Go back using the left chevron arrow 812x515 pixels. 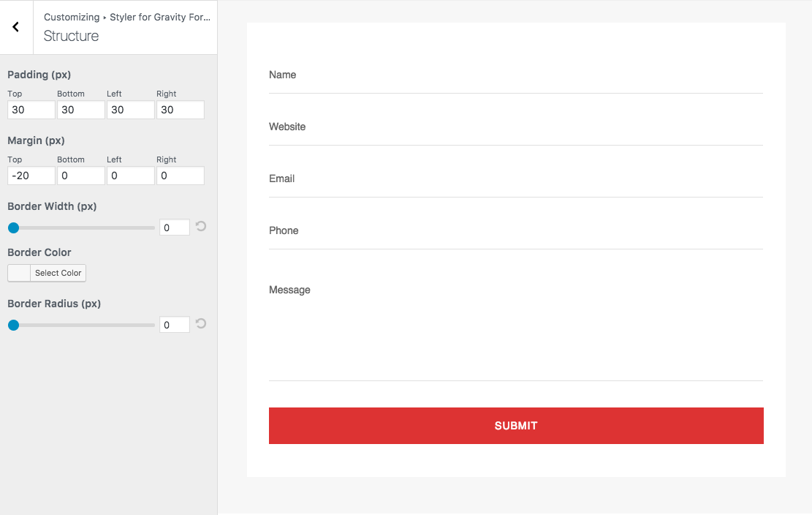point(15,27)
